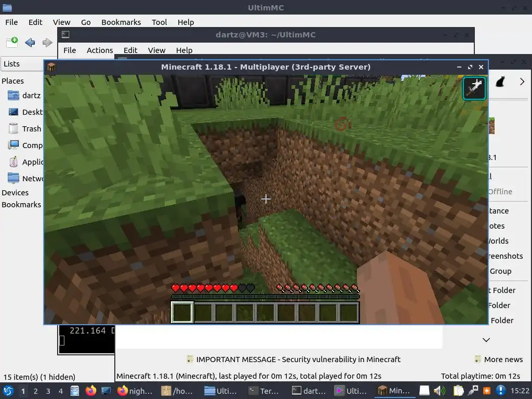This screenshot has height=399, width=532.
Task: Click the '15 item(s) (1 hidden)' status text
Action: click(39, 377)
